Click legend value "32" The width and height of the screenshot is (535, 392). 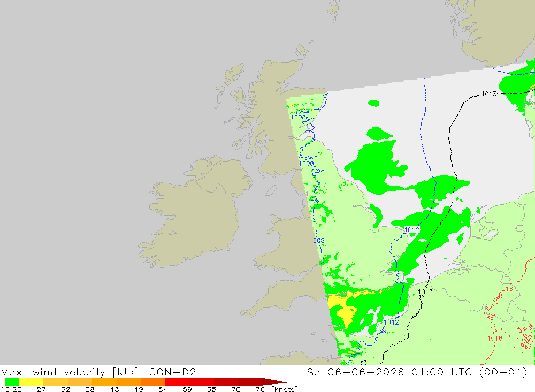(x=65, y=389)
